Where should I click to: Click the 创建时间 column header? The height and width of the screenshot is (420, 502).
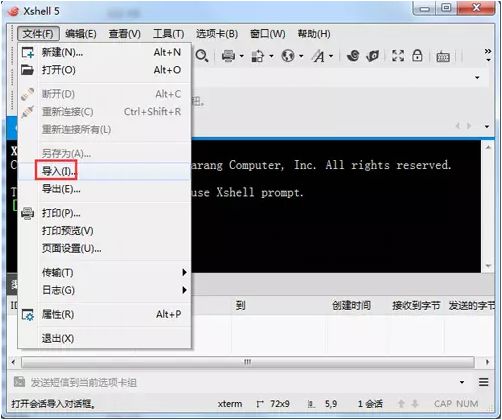(351, 305)
